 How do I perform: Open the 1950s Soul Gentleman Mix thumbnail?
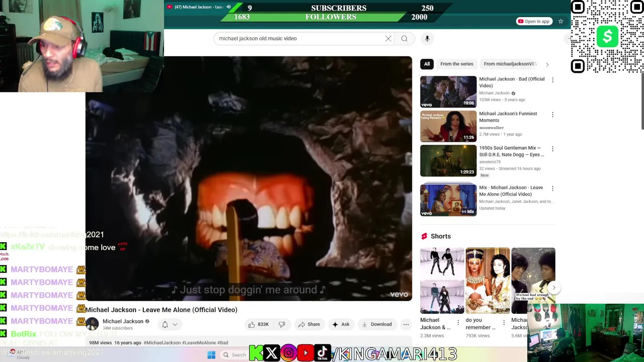tap(448, 160)
